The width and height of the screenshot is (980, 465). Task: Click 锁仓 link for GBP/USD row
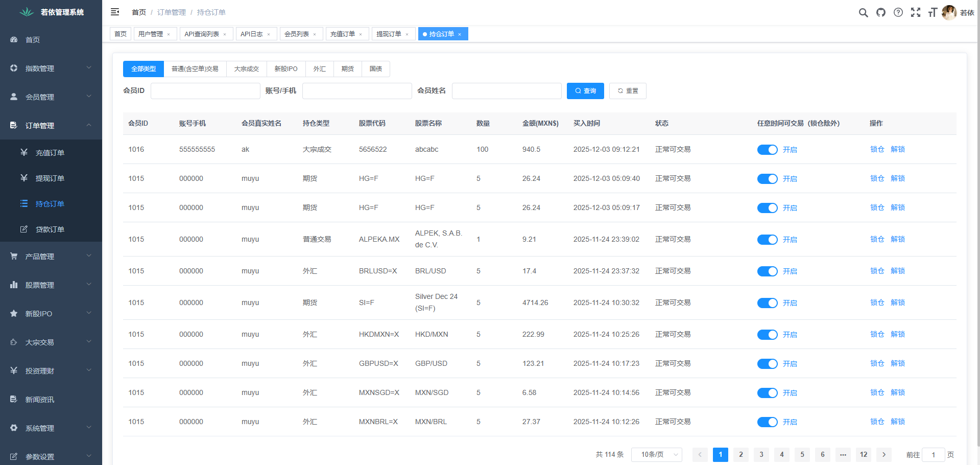[877, 363]
